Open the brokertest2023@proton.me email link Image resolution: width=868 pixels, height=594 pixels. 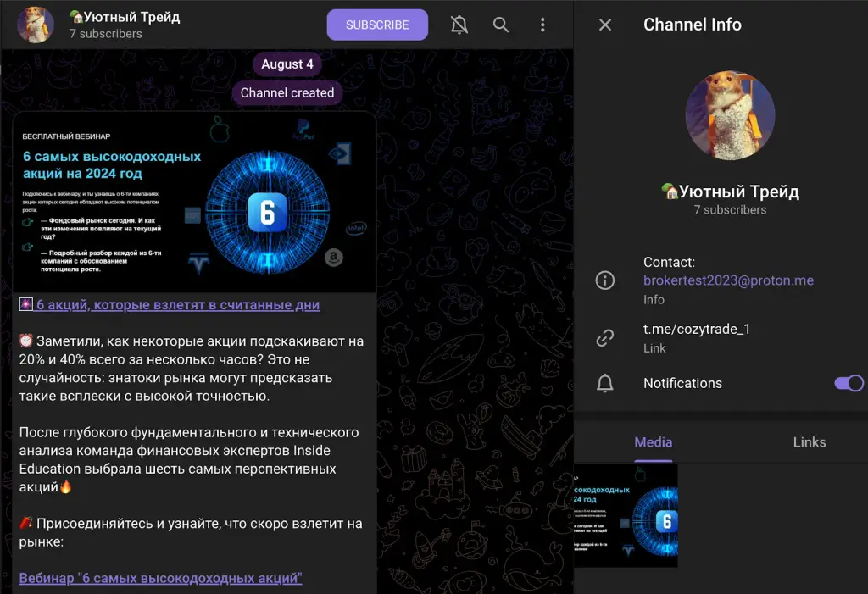[x=728, y=280]
